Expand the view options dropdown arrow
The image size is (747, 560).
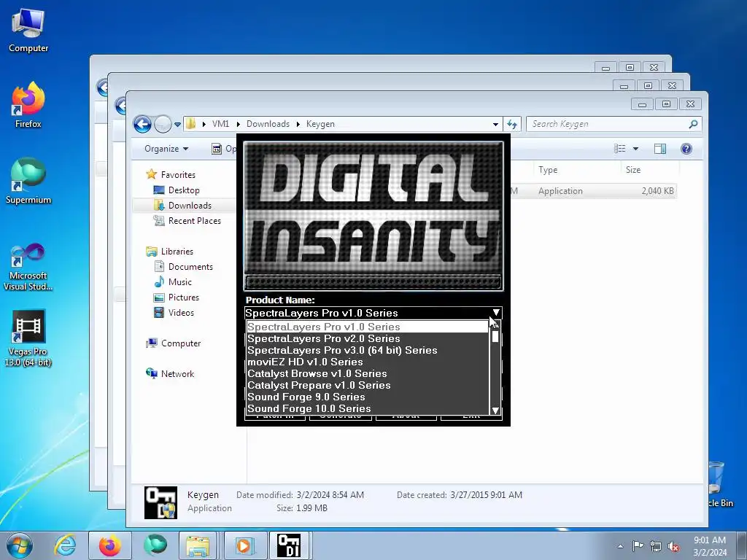coord(635,149)
